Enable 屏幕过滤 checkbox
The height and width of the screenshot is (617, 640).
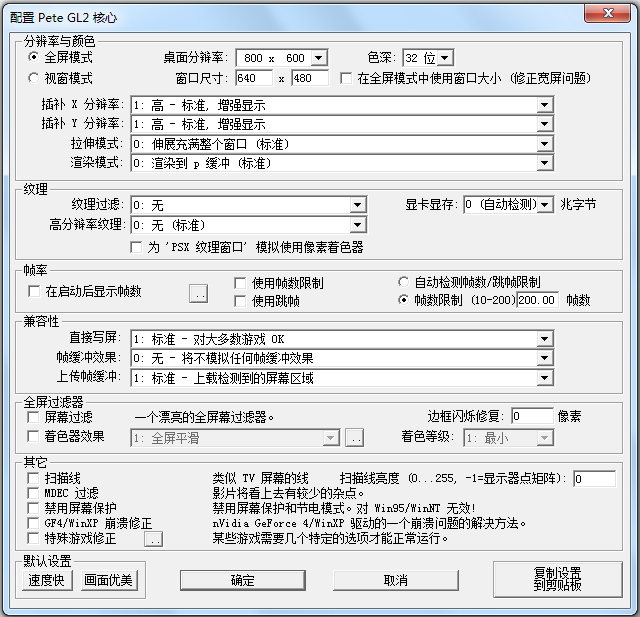coord(33,417)
